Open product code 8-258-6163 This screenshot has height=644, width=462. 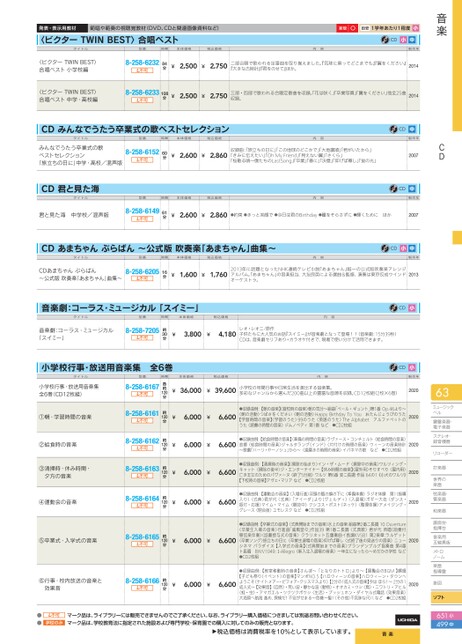(x=142, y=469)
